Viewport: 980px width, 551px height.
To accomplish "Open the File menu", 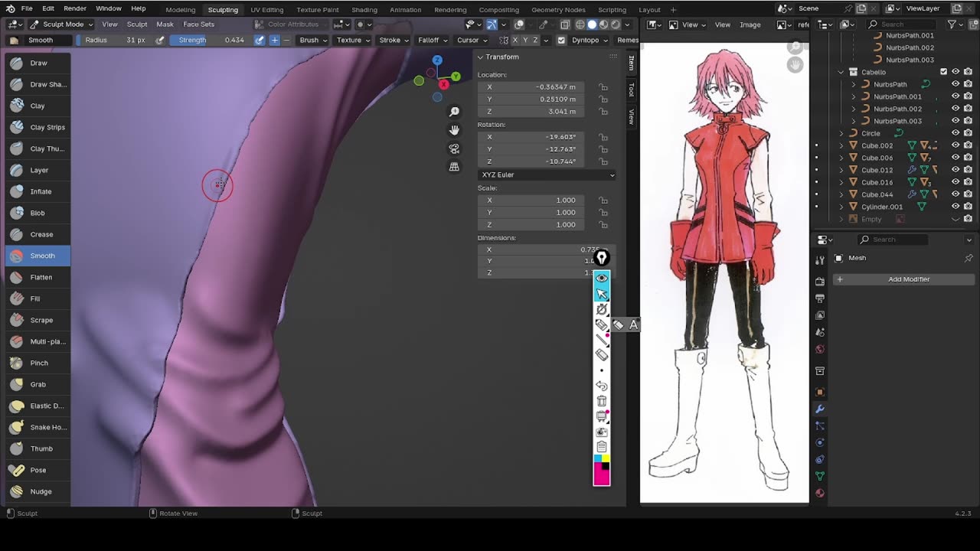I will [27, 8].
